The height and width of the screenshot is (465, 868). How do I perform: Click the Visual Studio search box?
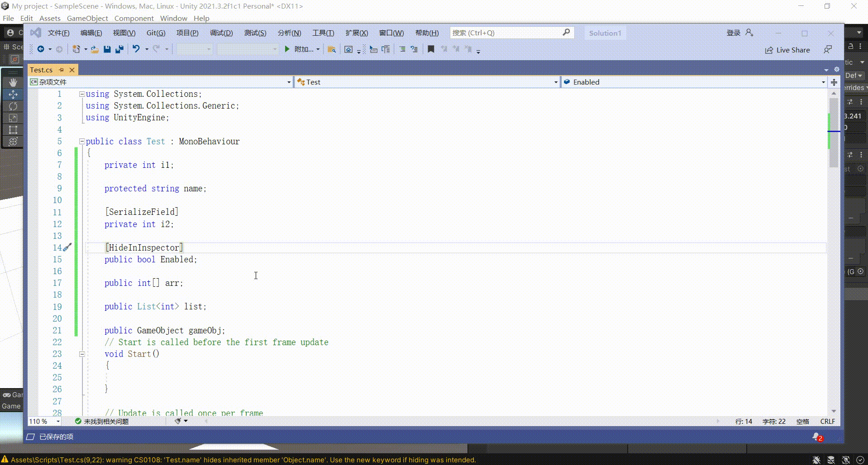pos(512,33)
